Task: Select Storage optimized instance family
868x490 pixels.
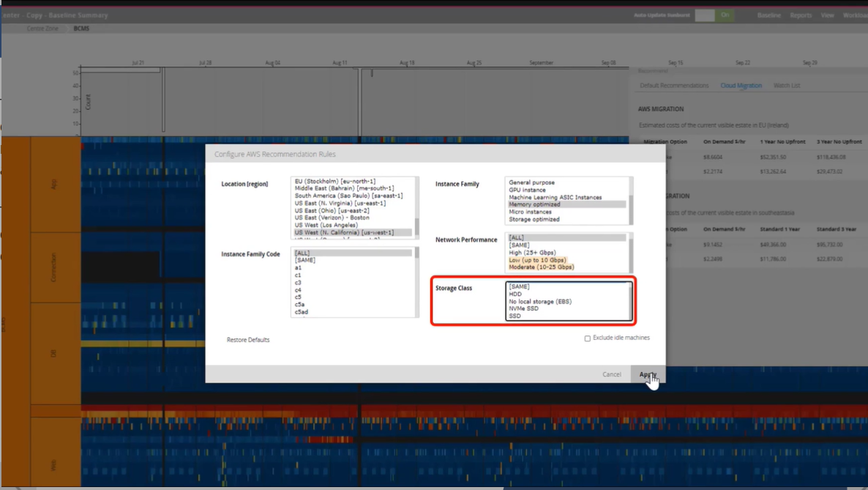Action: click(534, 220)
